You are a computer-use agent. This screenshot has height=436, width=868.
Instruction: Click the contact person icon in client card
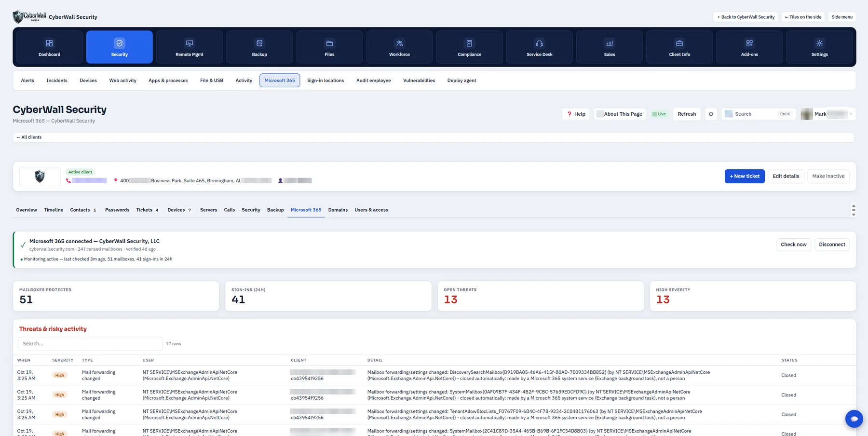280,180
